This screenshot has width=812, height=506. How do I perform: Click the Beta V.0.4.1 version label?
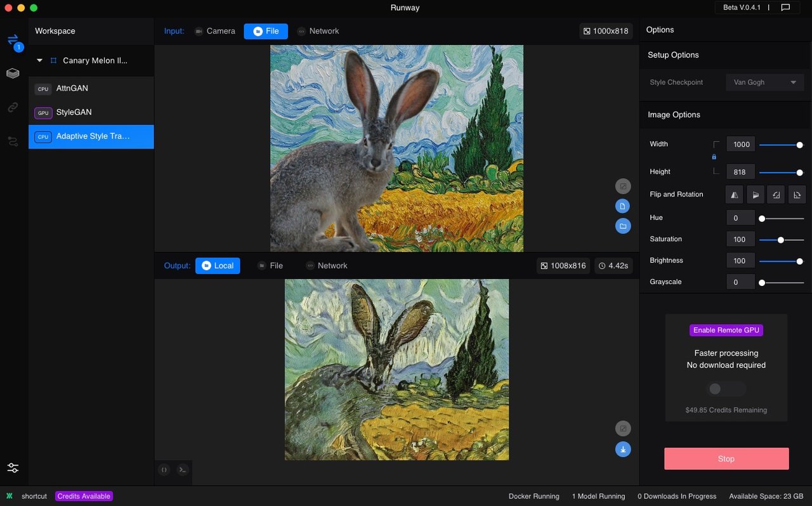pyautogui.click(x=741, y=8)
